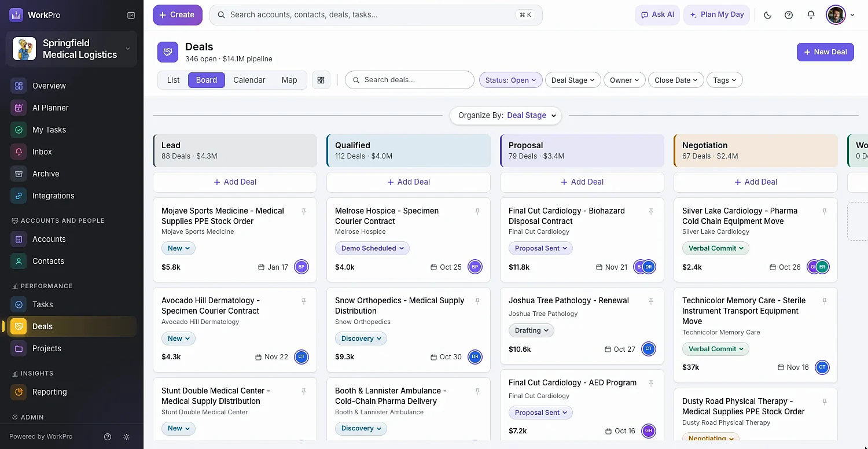Image resolution: width=868 pixels, height=449 pixels.
Task: Change Organize By Deal Stage dropdown
Action: [x=506, y=115]
